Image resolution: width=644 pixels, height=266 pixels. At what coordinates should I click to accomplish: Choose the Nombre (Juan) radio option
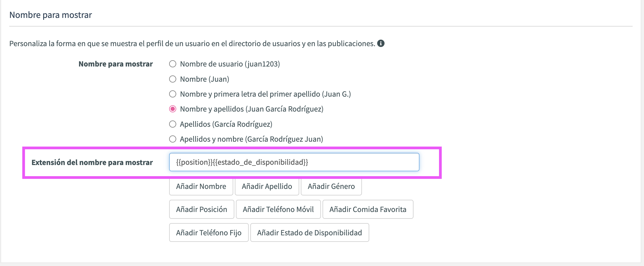click(173, 79)
